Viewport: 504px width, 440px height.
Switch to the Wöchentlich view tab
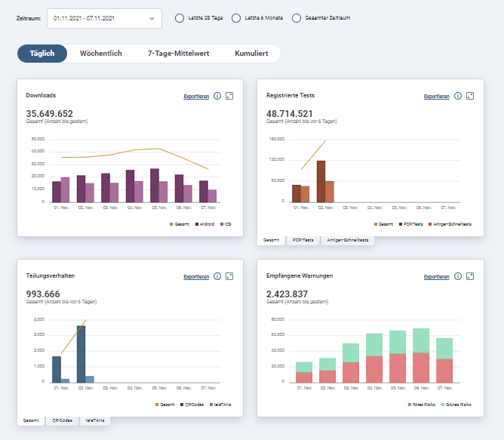coord(101,54)
